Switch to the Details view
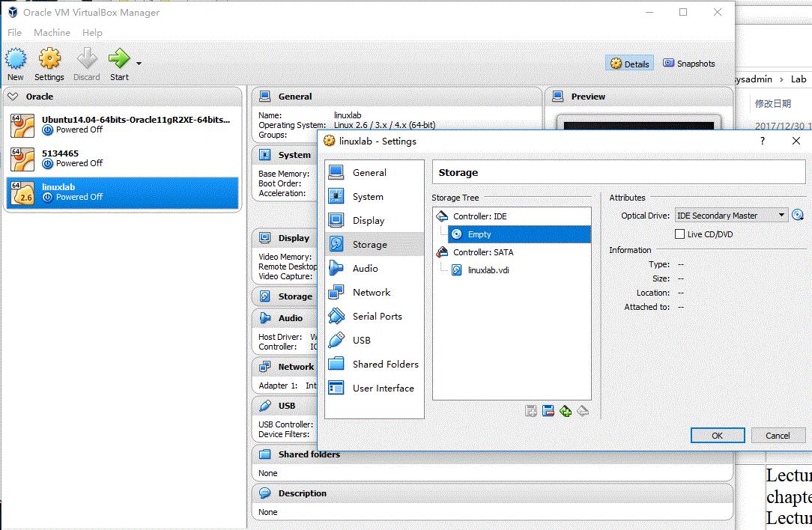 click(630, 64)
